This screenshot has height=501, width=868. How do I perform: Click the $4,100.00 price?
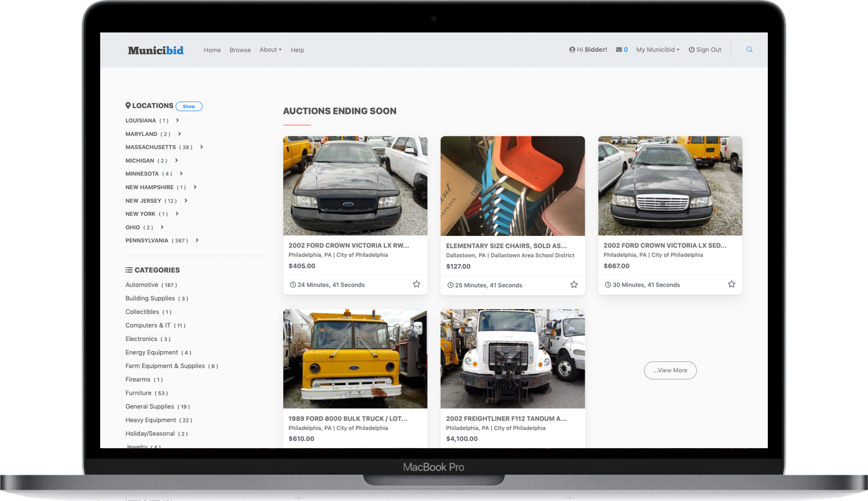[x=462, y=439]
